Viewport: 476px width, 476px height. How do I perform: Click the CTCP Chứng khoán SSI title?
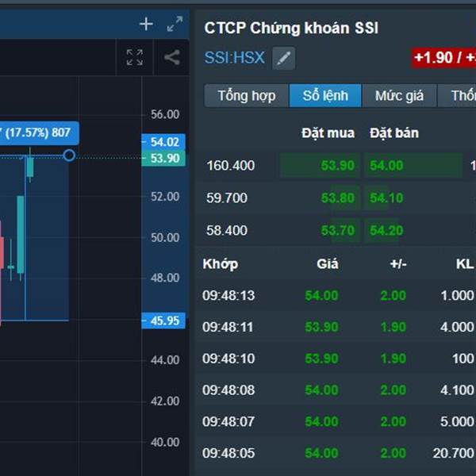point(291,29)
